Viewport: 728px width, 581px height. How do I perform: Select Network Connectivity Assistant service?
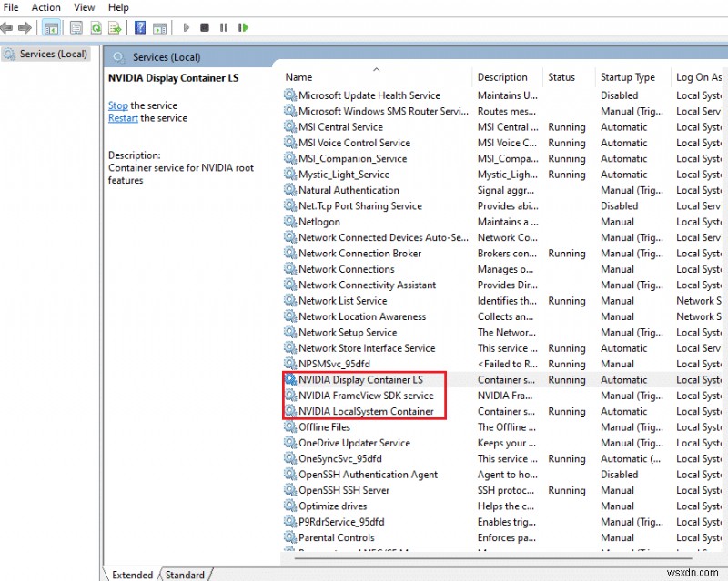pos(504,285)
